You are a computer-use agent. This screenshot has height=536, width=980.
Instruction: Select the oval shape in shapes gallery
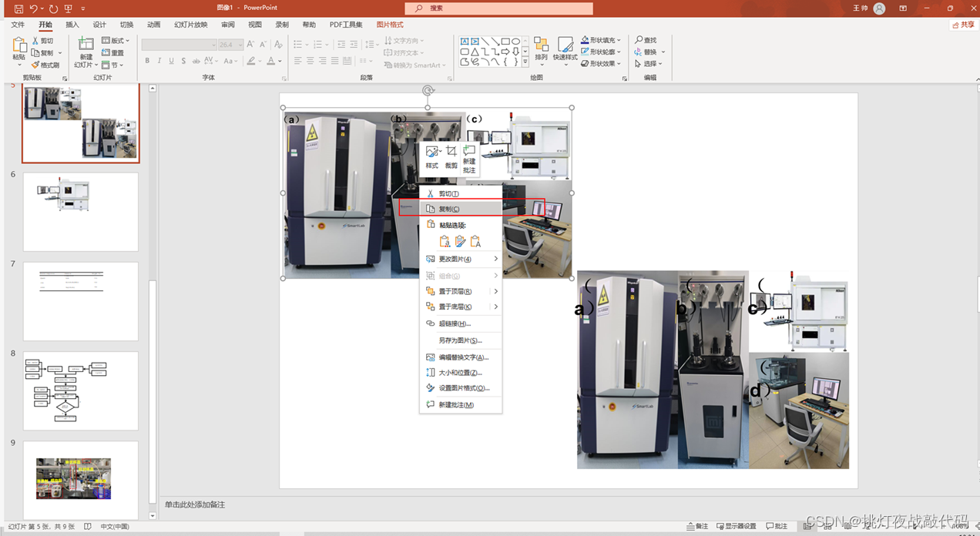[x=515, y=42]
